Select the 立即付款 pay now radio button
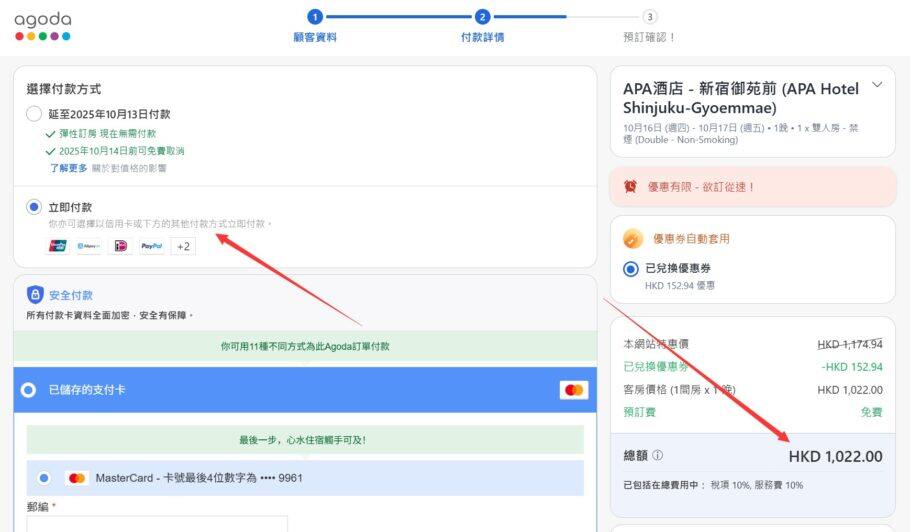910x532 pixels. 34,207
